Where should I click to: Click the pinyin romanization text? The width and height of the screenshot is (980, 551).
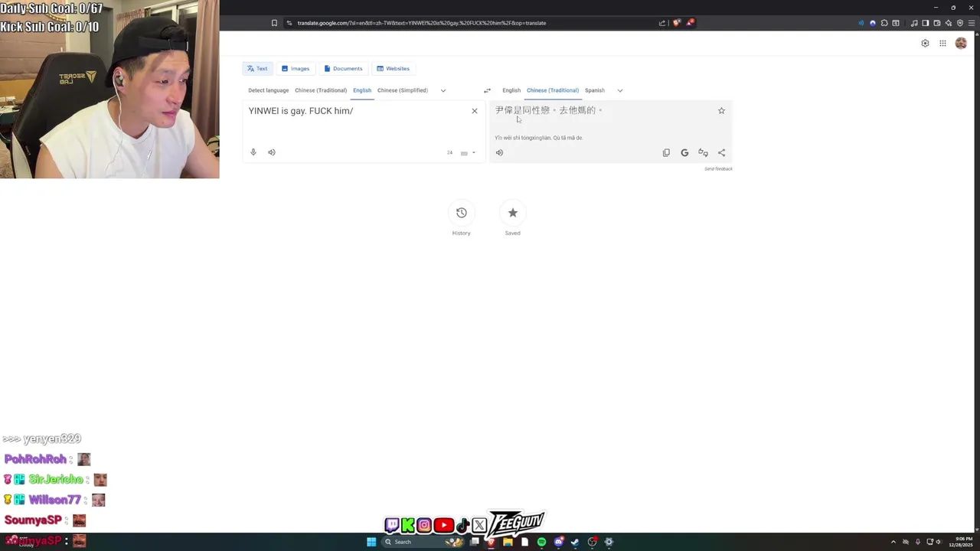click(x=539, y=138)
